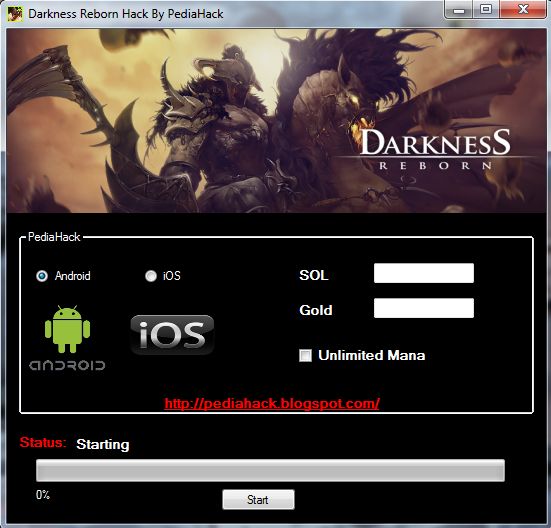Click the SOL amount input field
The height and width of the screenshot is (528, 551).
coord(424,273)
